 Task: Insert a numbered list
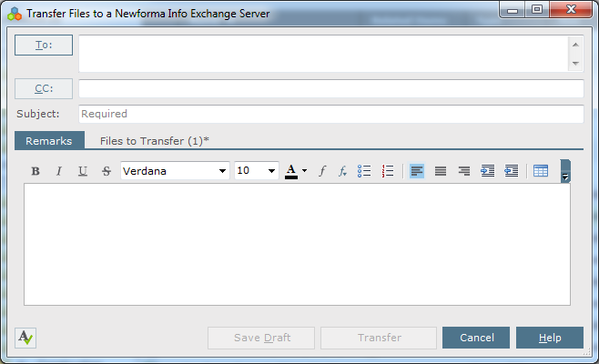[388, 171]
